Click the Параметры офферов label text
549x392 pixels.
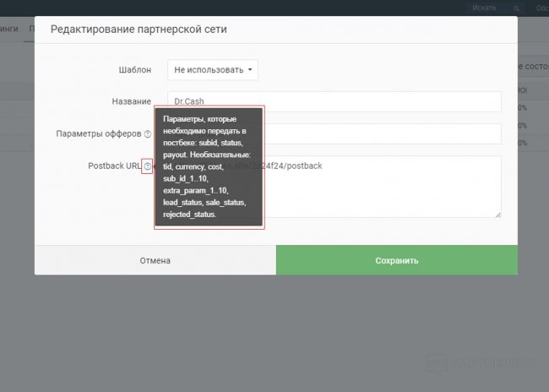(98, 133)
